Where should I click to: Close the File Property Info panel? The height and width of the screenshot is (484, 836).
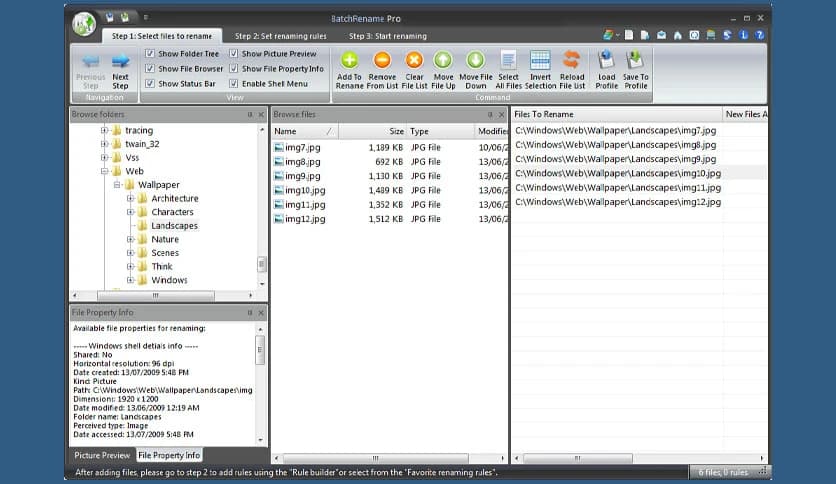point(261,312)
